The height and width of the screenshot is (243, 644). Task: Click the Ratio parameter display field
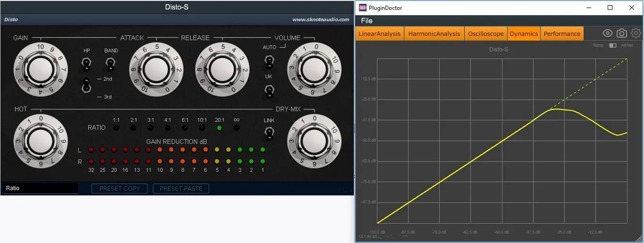pyautogui.click(x=40, y=188)
